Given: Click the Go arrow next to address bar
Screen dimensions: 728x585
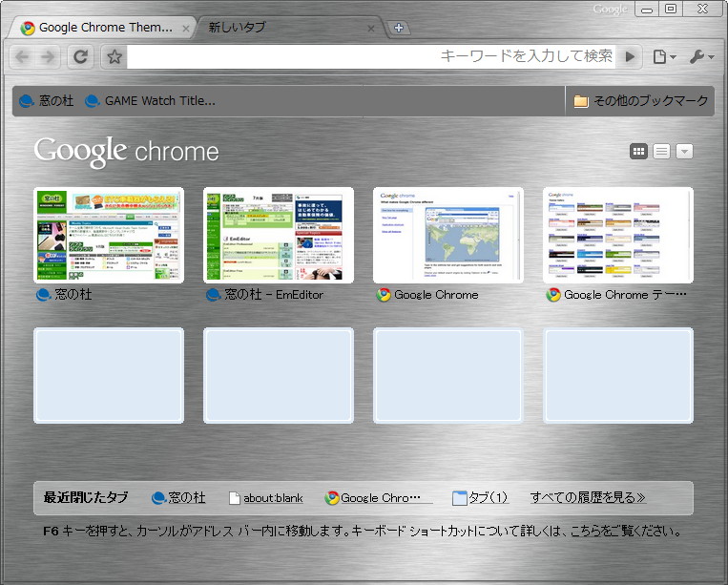Looking at the screenshot, I should pos(630,56).
